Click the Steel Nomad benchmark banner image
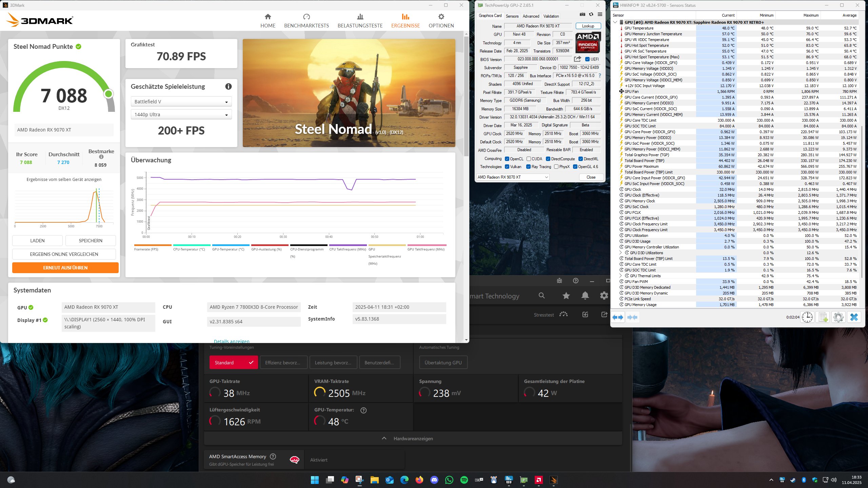 (349, 93)
